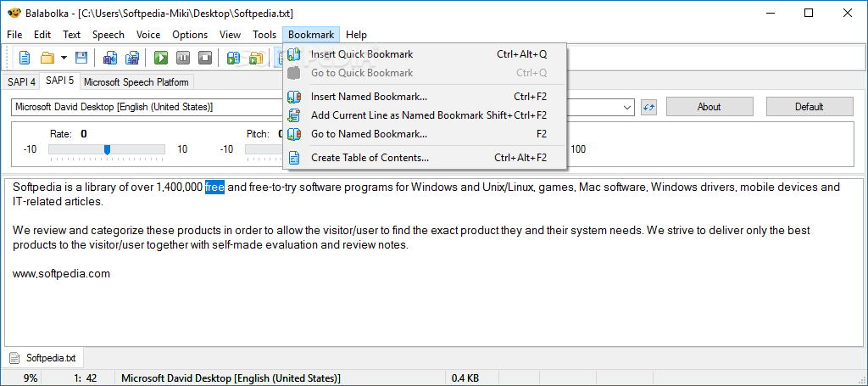Close the Bookmark menu via its title
The image size is (868, 386).
311,34
